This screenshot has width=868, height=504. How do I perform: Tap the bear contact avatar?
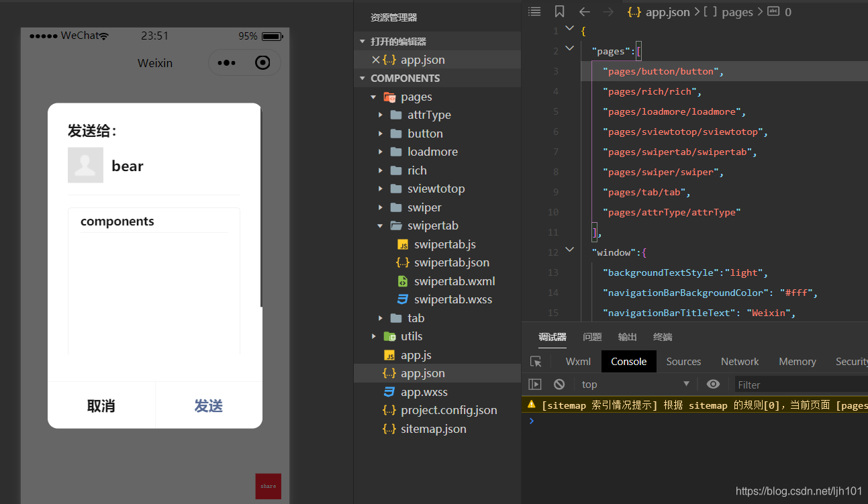coord(85,165)
